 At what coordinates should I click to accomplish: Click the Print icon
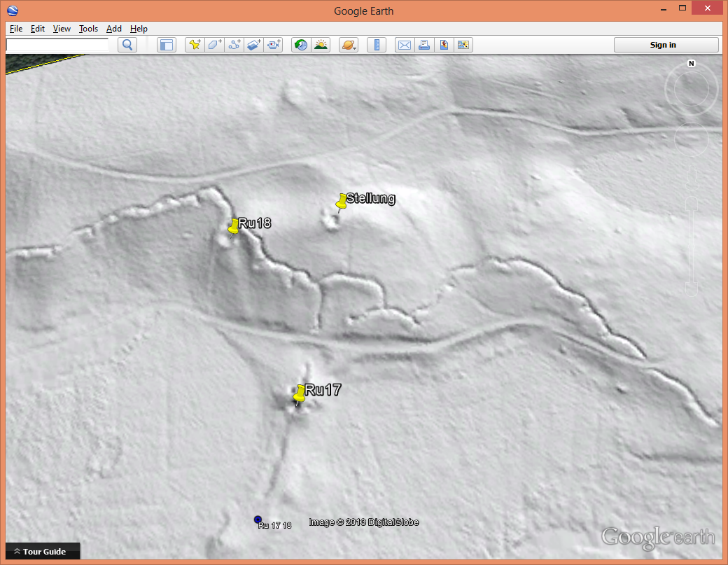pyautogui.click(x=424, y=45)
